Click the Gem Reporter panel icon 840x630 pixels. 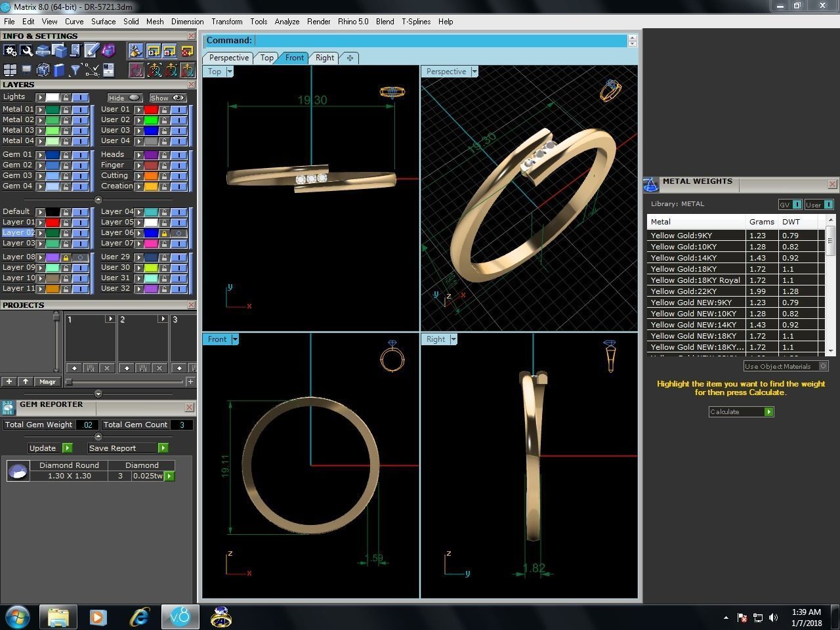point(8,408)
